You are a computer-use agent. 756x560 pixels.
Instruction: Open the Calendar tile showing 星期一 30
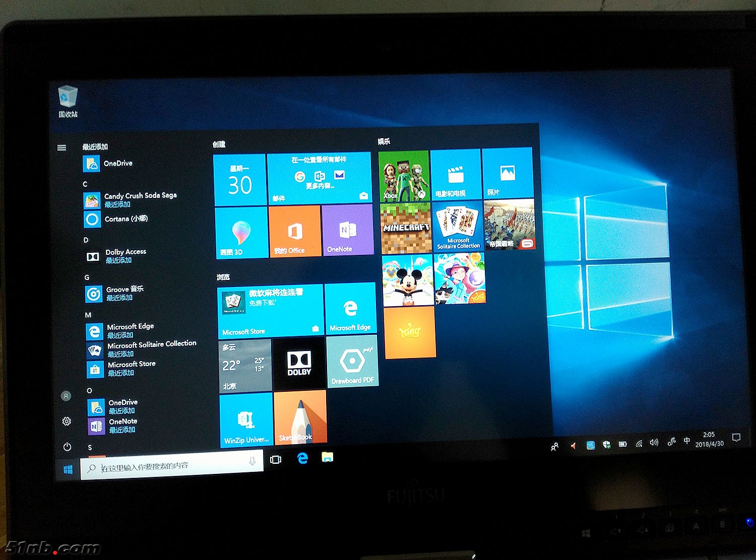click(x=240, y=180)
